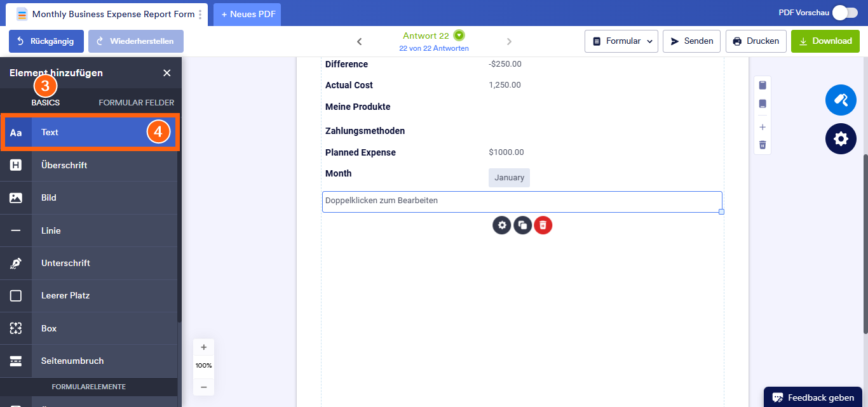Click the 1,250.00 value
This screenshot has height=407, width=868.
(x=505, y=85)
